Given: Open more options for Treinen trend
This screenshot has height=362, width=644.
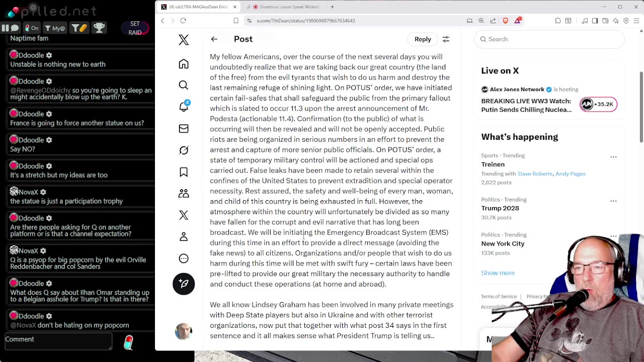Looking at the screenshot, I should [613, 157].
